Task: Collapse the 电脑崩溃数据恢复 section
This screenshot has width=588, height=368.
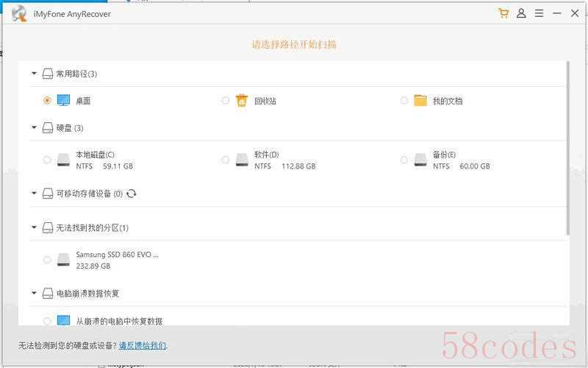Action: pyautogui.click(x=34, y=293)
